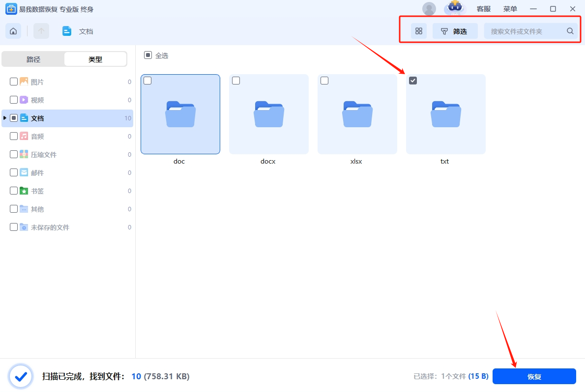Open the xlsx folder icon

pyautogui.click(x=357, y=114)
